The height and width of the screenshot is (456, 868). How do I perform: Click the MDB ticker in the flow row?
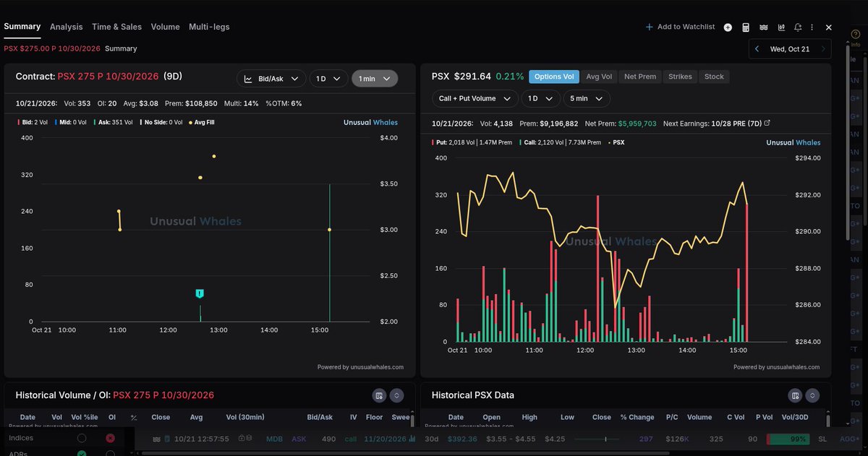point(274,439)
